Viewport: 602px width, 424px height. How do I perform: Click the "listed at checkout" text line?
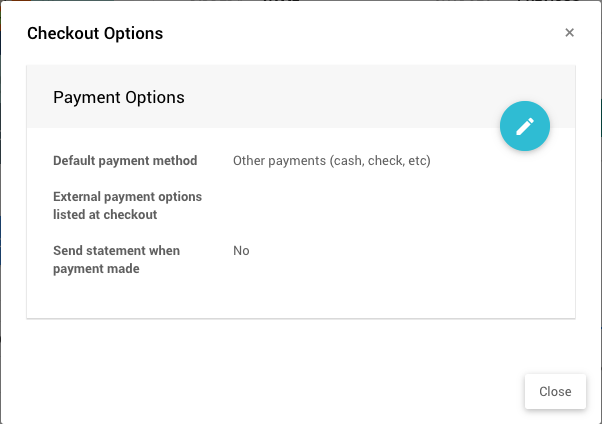tap(105, 215)
